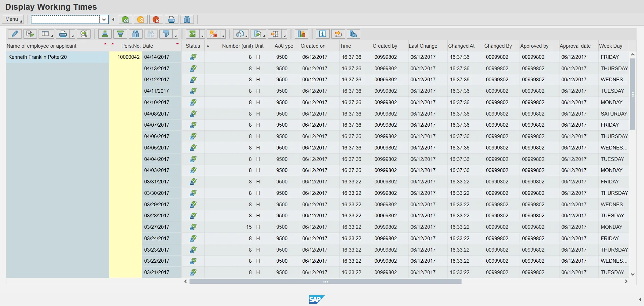644x306 pixels.
Task: Click the green Back arrow icon
Action: tap(125, 19)
